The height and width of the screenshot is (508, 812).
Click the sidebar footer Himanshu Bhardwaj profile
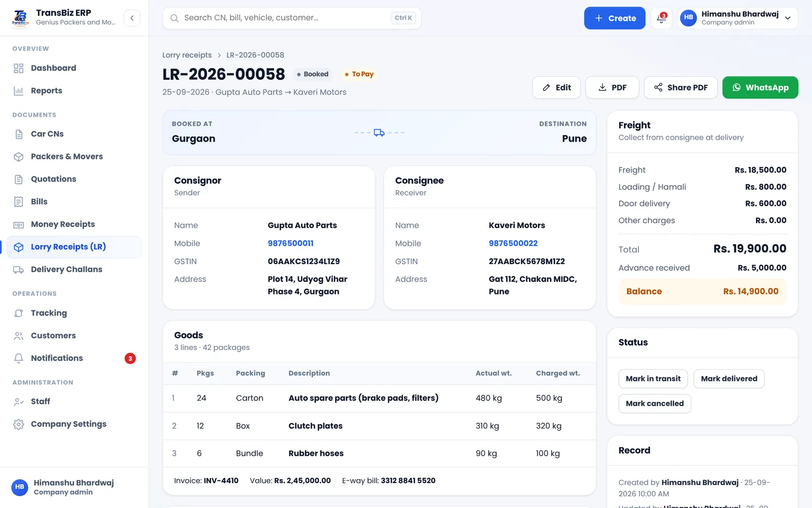pyautogui.click(x=74, y=487)
